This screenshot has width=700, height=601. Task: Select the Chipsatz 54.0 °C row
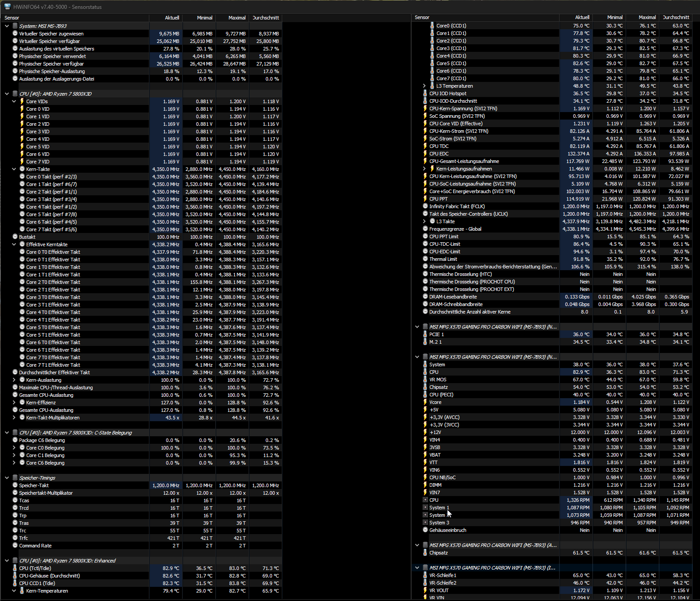click(x=552, y=387)
